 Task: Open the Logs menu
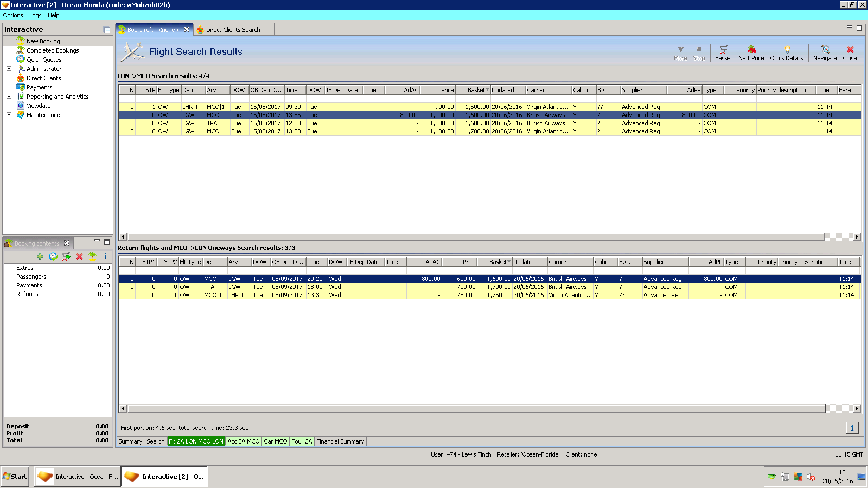(35, 15)
